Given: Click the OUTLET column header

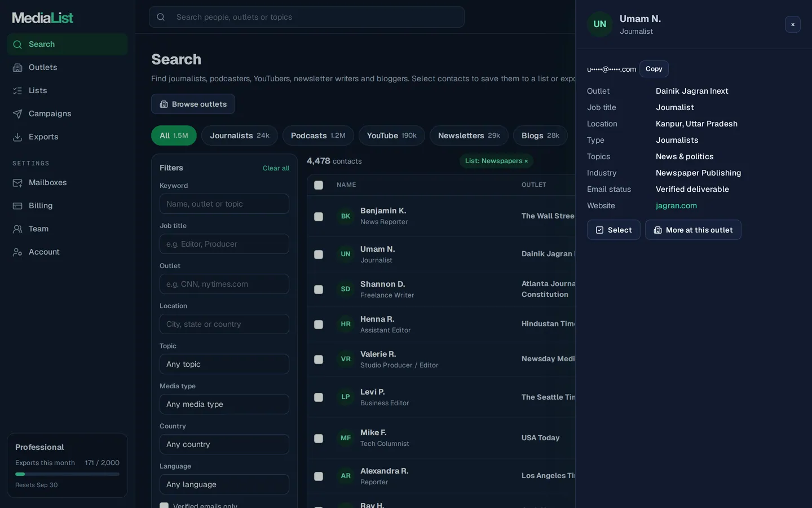Looking at the screenshot, I should click(x=533, y=185).
